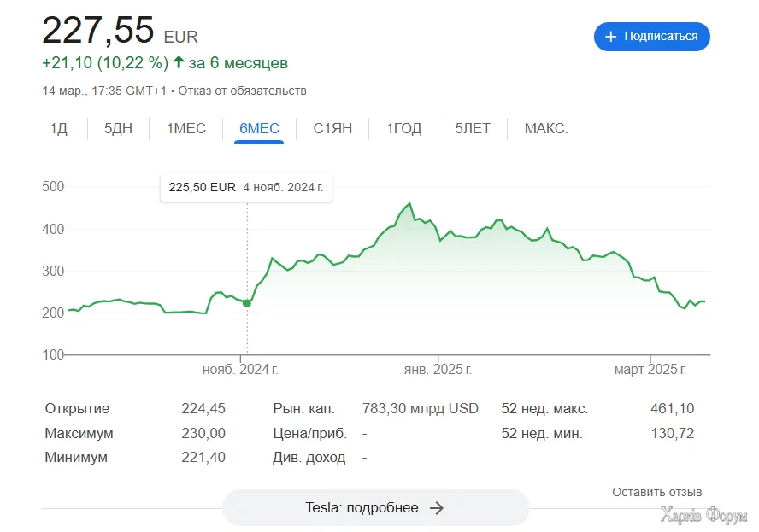Open the 1МЕС chart range
Image resolution: width=759 pixels, height=532 pixels.
pos(185,129)
